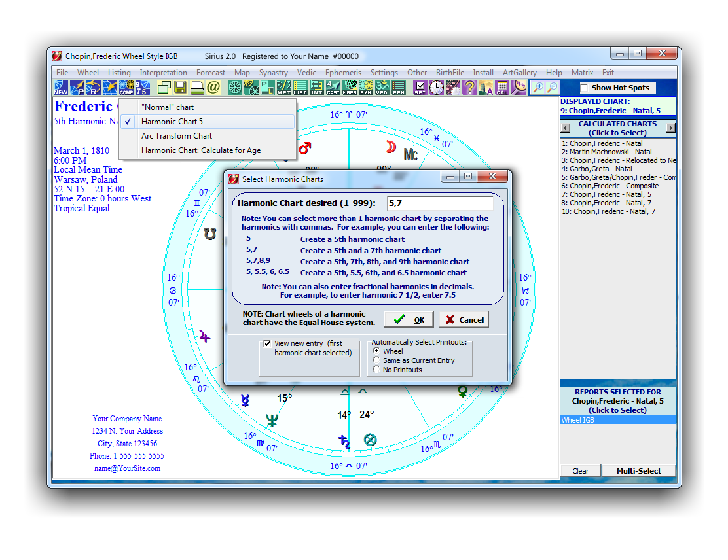The width and height of the screenshot is (728, 560).
Task: Open the Forecast menu
Action: [210, 73]
